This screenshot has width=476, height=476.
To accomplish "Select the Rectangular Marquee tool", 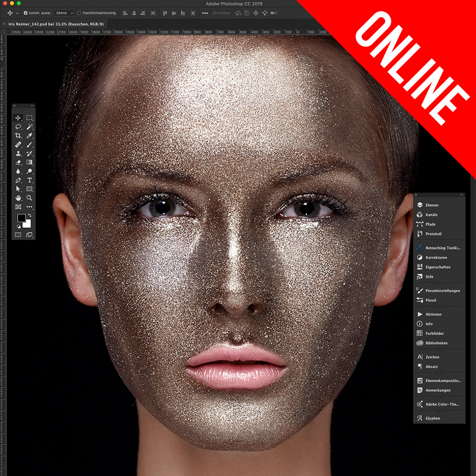I will pos(30,118).
